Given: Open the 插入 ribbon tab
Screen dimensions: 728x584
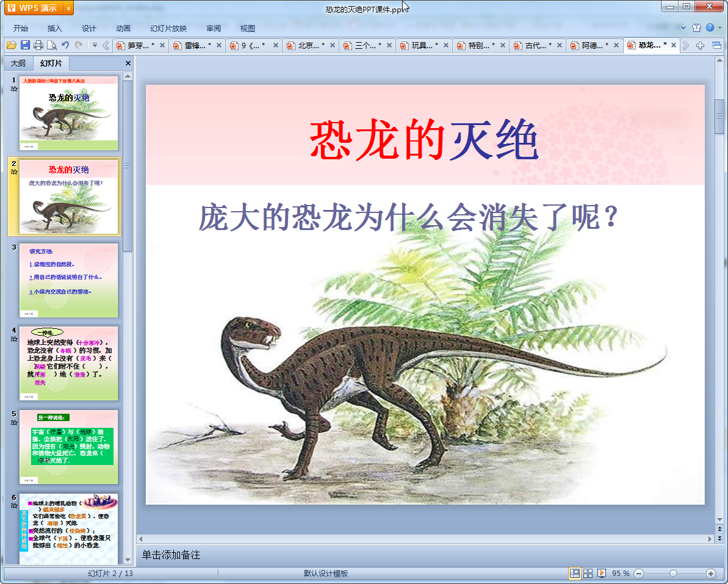Looking at the screenshot, I should coord(55,28).
